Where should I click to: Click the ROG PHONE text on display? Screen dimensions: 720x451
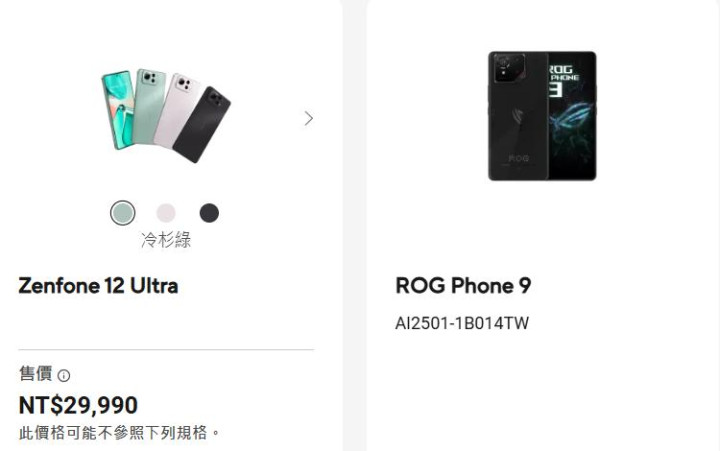click(x=563, y=73)
